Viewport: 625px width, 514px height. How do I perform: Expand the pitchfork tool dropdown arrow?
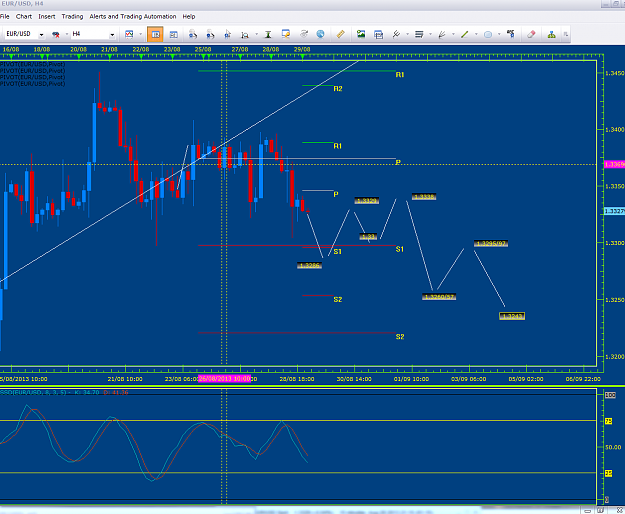407,34
